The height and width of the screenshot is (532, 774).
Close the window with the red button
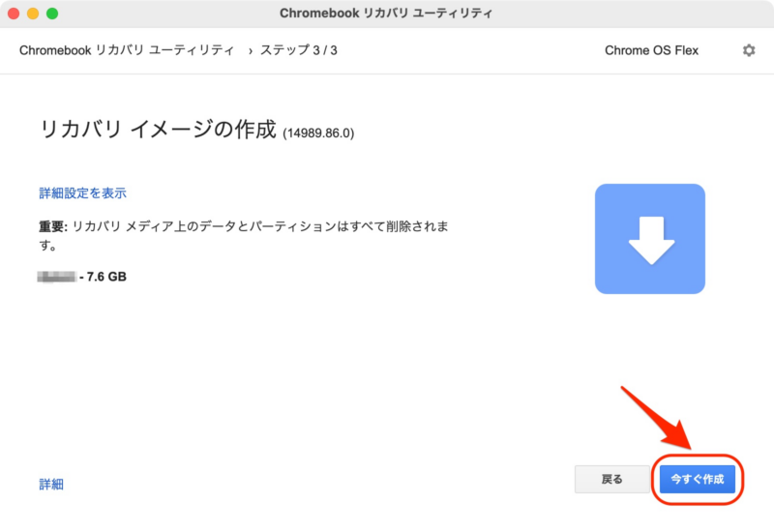click(14, 14)
